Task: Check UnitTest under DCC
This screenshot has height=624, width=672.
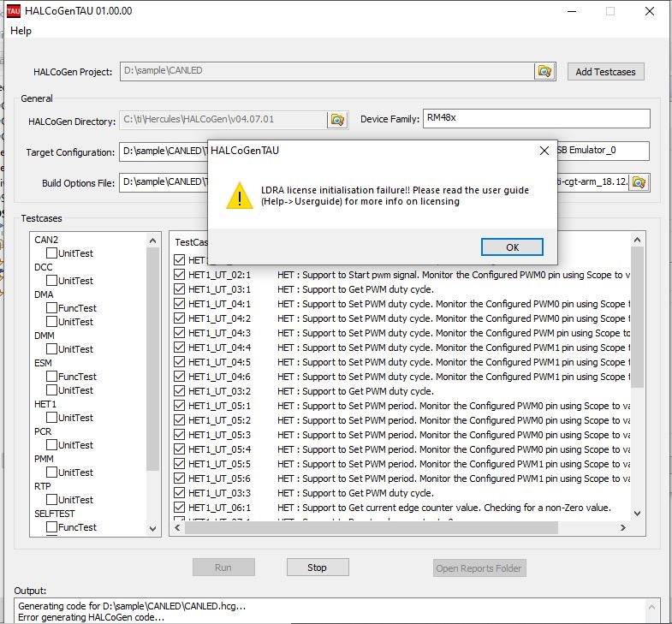Action: point(51,280)
